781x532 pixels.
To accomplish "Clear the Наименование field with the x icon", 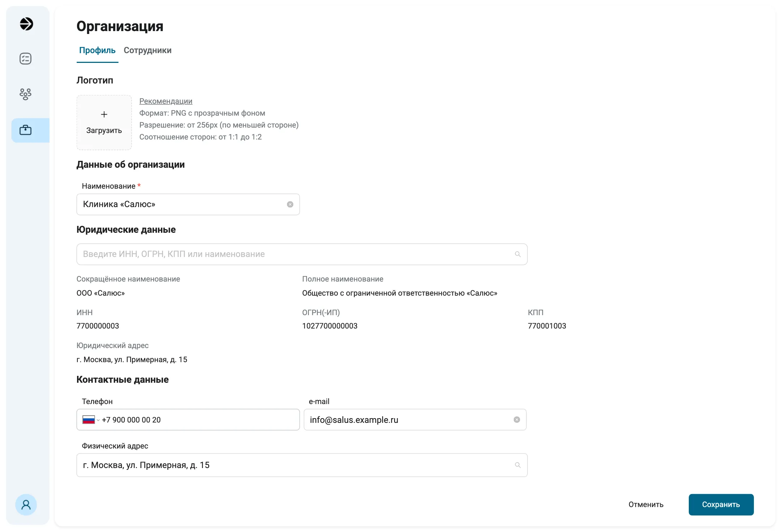I will (290, 205).
